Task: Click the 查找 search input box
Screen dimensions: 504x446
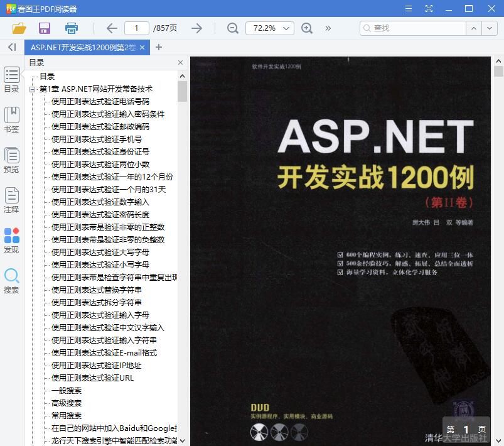Action: [x=413, y=28]
